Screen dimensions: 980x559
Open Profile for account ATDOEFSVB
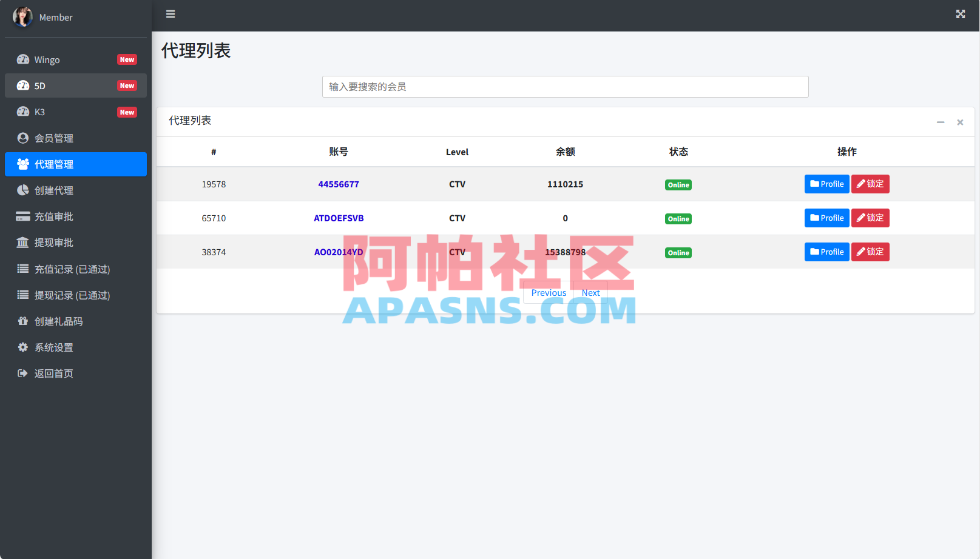click(x=826, y=218)
